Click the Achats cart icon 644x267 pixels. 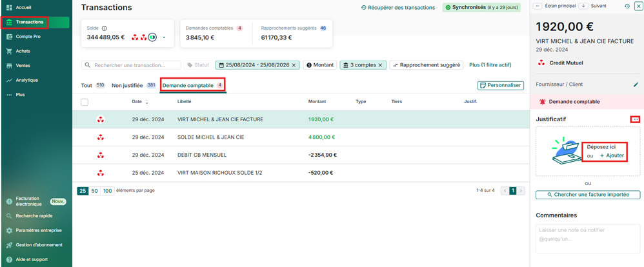tap(9, 51)
